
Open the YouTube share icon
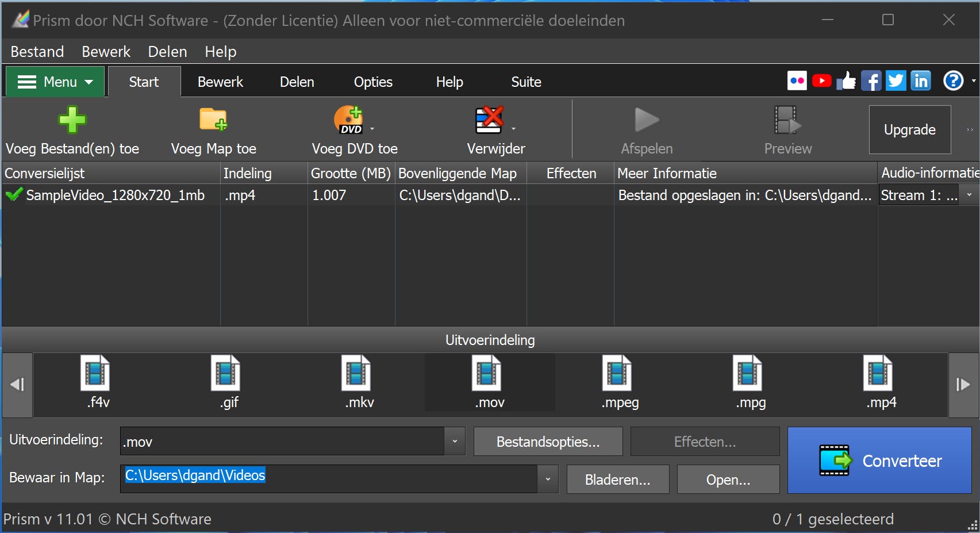pyautogui.click(x=822, y=80)
